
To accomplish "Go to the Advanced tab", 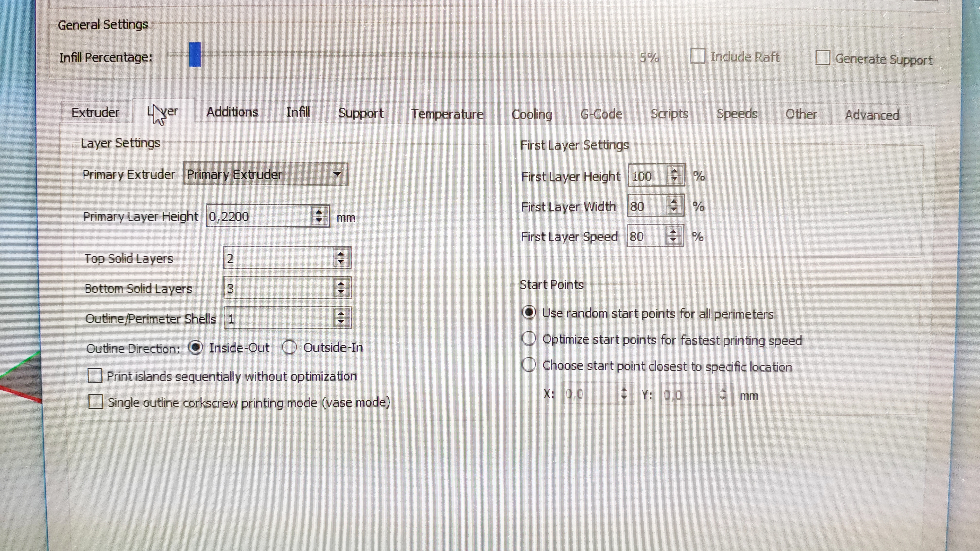I will click(872, 115).
